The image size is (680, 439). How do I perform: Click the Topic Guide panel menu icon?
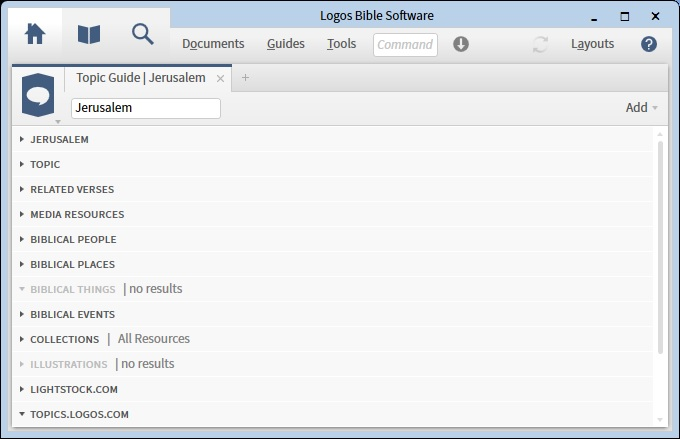point(38,97)
